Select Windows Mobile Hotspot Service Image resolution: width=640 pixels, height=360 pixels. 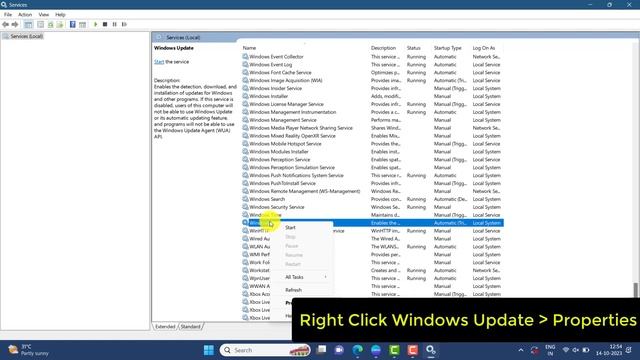point(285,144)
